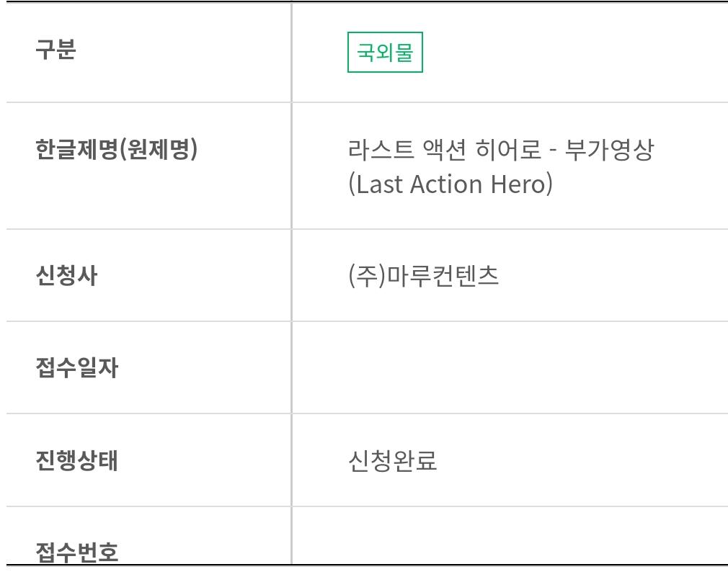Click the word 부가영상 in the title

pos(609,149)
